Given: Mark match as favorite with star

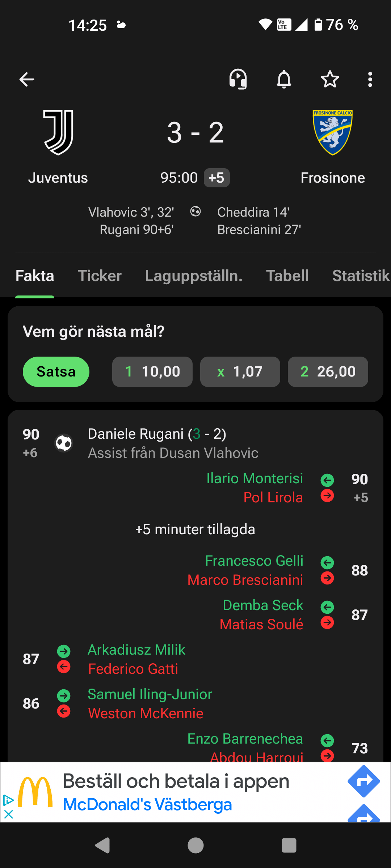Looking at the screenshot, I should click(330, 79).
